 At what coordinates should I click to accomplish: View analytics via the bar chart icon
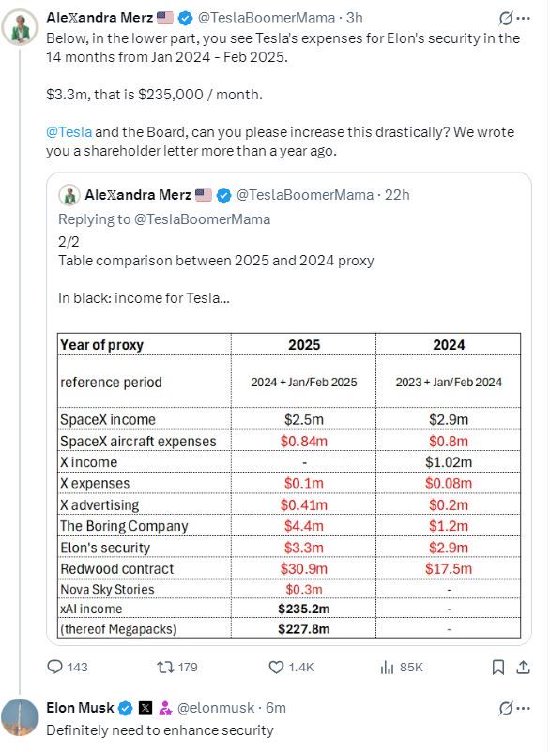(386, 667)
